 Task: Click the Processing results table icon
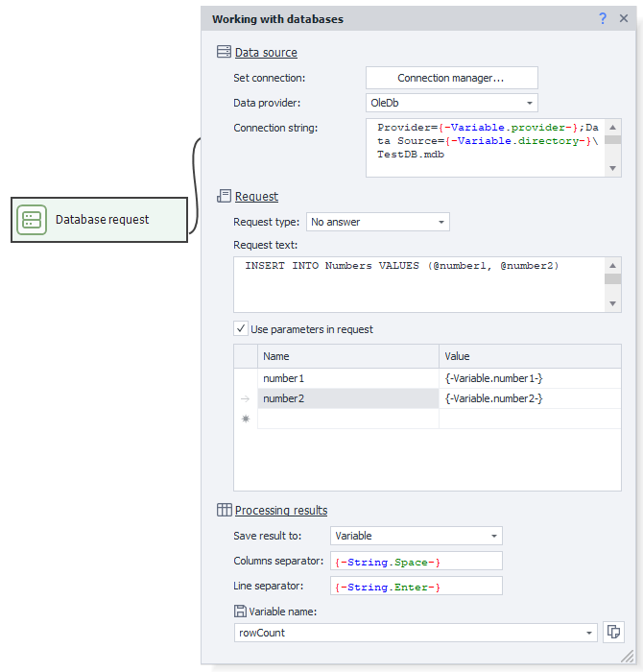pyautogui.click(x=224, y=510)
